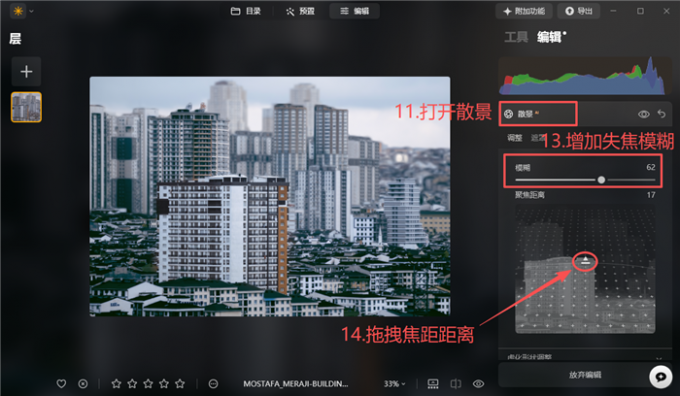Click the 导出 export button

(x=579, y=11)
